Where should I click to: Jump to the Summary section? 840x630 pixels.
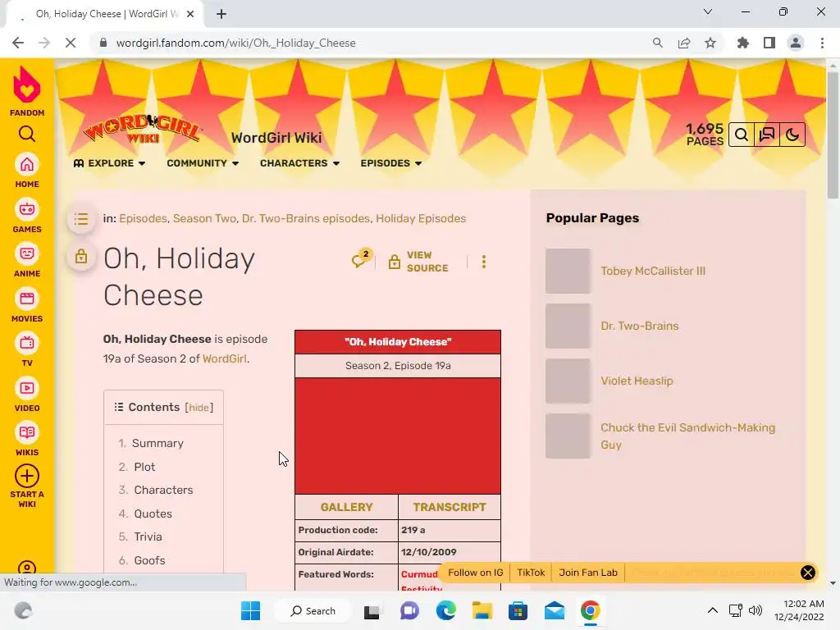click(157, 444)
